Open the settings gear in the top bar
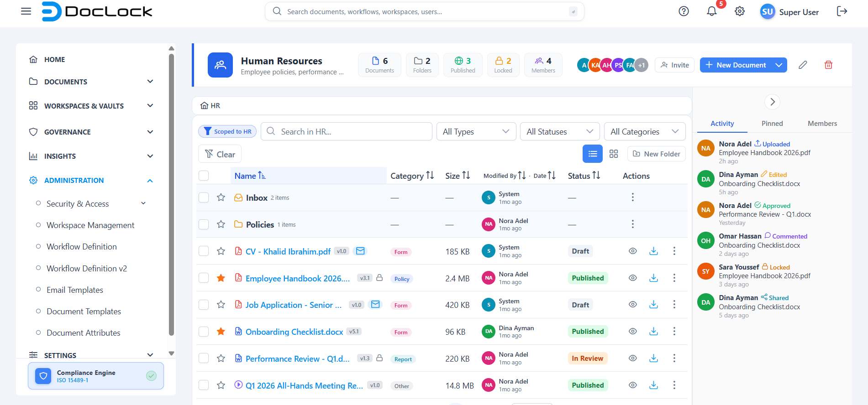This screenshot has height=405, width=868. (x=740, y=11)
